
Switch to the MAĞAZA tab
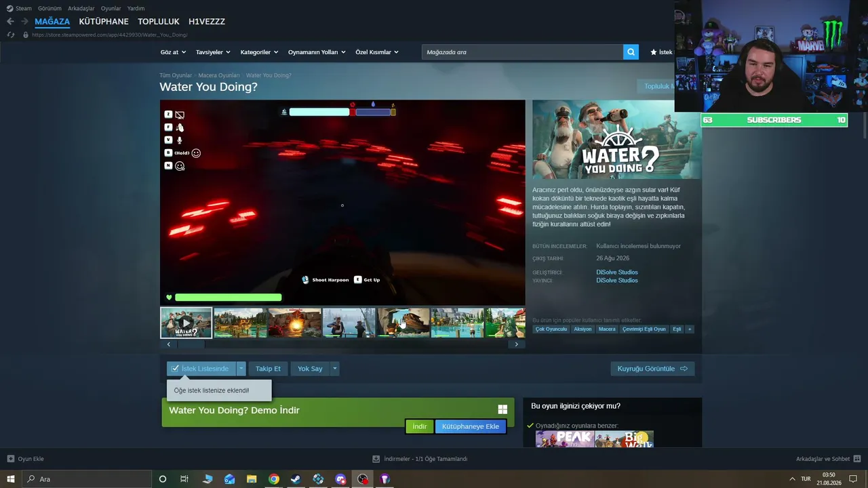coord(52,22)
